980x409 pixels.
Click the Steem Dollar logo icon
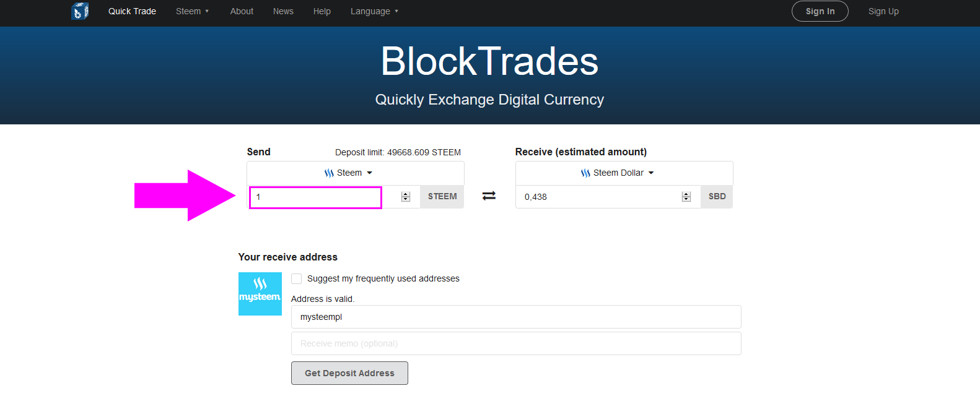click(x=585, y=173)
